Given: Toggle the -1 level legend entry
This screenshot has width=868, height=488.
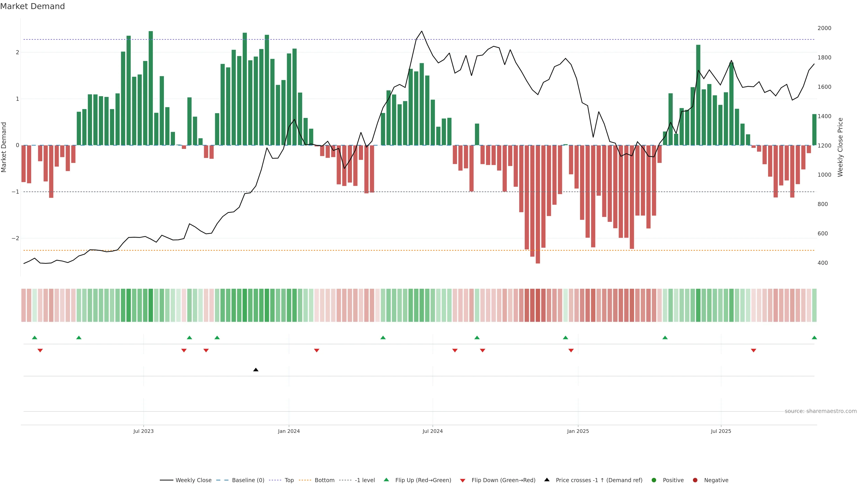Looking at the screenshot, I should (x=365, y=480).
